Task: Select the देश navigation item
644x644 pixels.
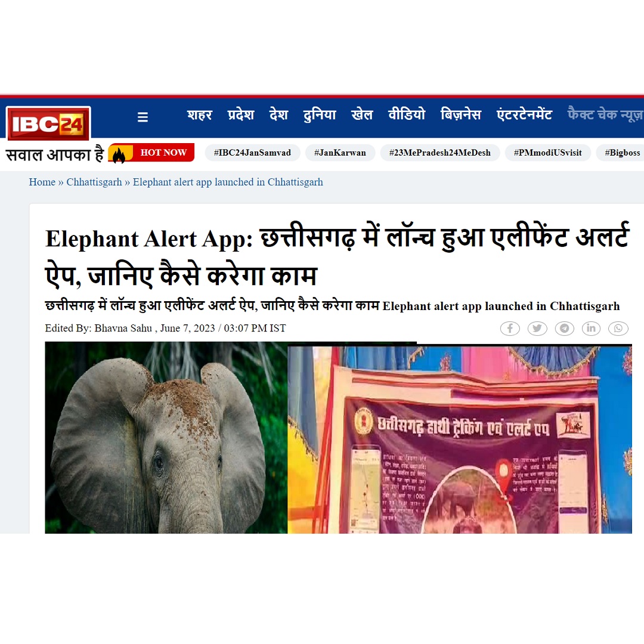Action: coord(278,114)
